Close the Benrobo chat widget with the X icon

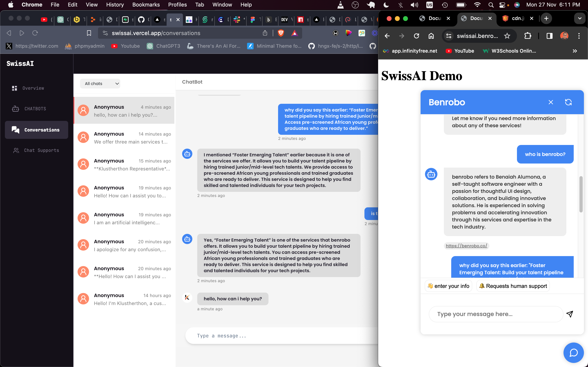551,102
